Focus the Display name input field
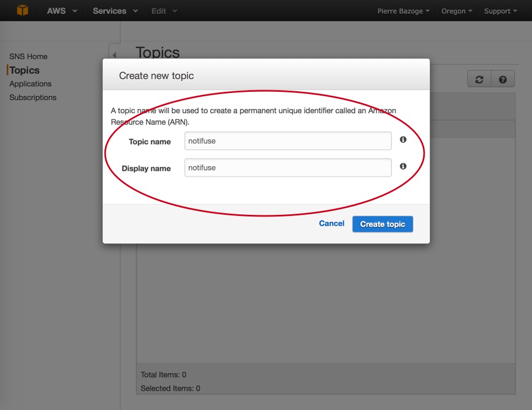 tap(288, 168)
